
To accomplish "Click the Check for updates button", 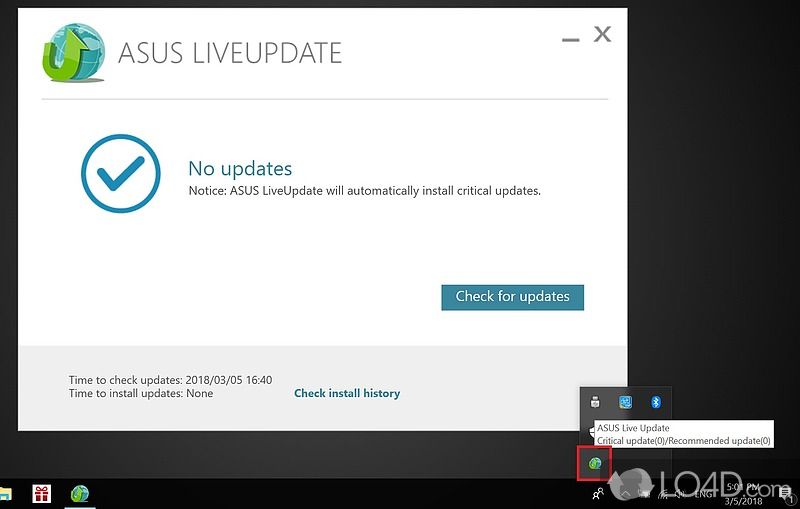I will (512, 297).
